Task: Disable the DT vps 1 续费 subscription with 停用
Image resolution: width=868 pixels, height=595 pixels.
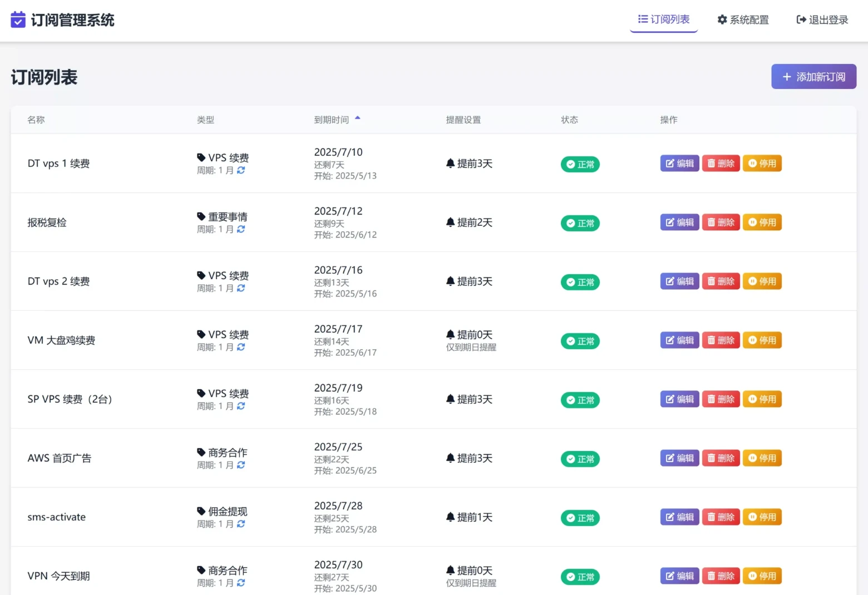Action: (x=762, y=163)
